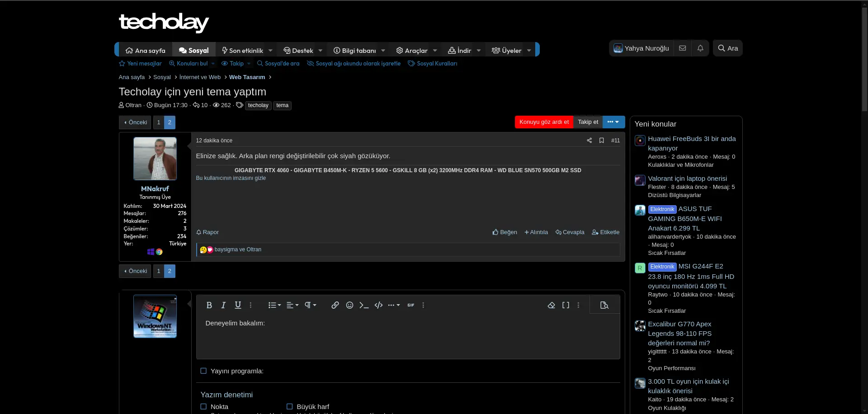The height and width of the screenshot is (414, 868).
Task: Open the text alignment dropdown
Action: [x=292, y=305]
